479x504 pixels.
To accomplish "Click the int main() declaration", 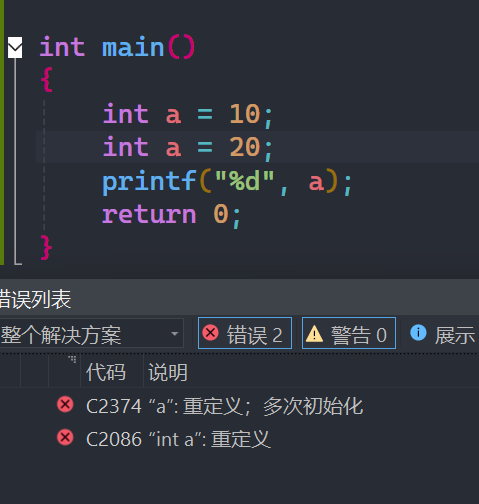I will (x=117, y=48).
